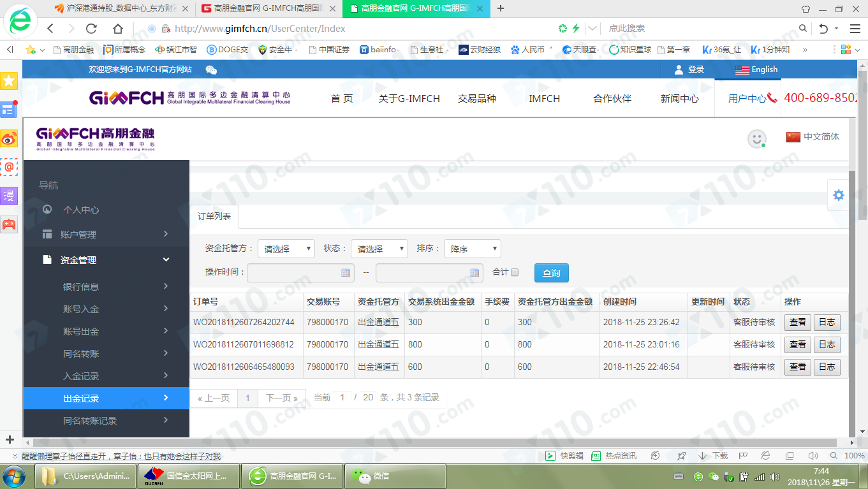
Task: Open the yellow star favorites sidebar icon
Action: [x=9, y=80]
